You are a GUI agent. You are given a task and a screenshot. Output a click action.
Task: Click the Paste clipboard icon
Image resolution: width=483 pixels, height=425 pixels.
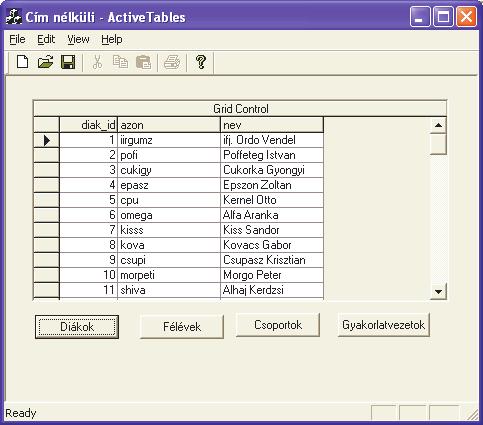pos(143,62)
